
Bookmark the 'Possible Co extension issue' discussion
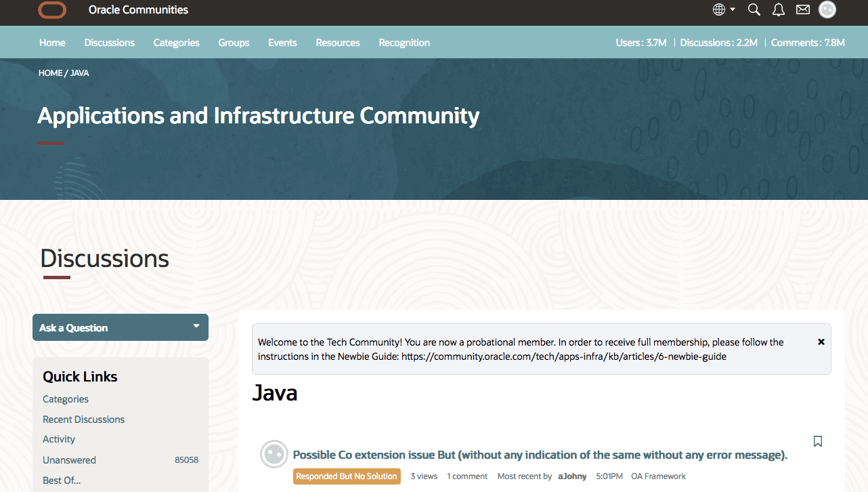pyautogui.click(x=817, y=441)
